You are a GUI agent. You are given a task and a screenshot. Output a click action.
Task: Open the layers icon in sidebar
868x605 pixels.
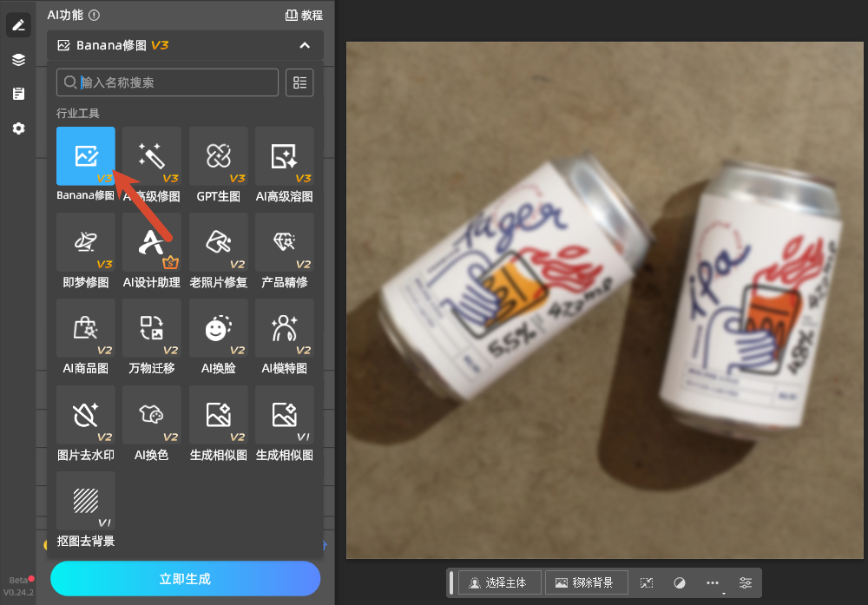point(18,59)
